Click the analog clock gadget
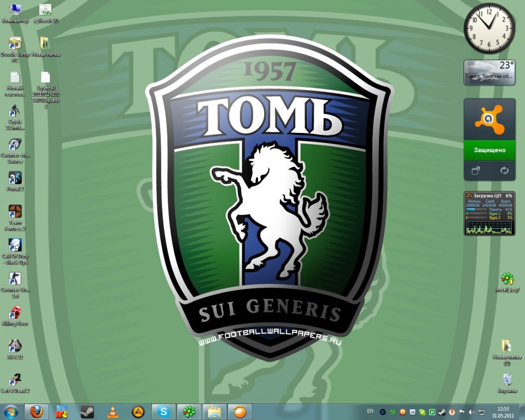This screenshot has height=420, width=525. point(489,28)
